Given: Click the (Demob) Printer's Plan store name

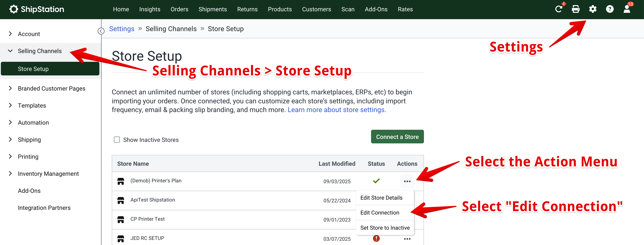Looking at the screenshot, I should [156, 181].
